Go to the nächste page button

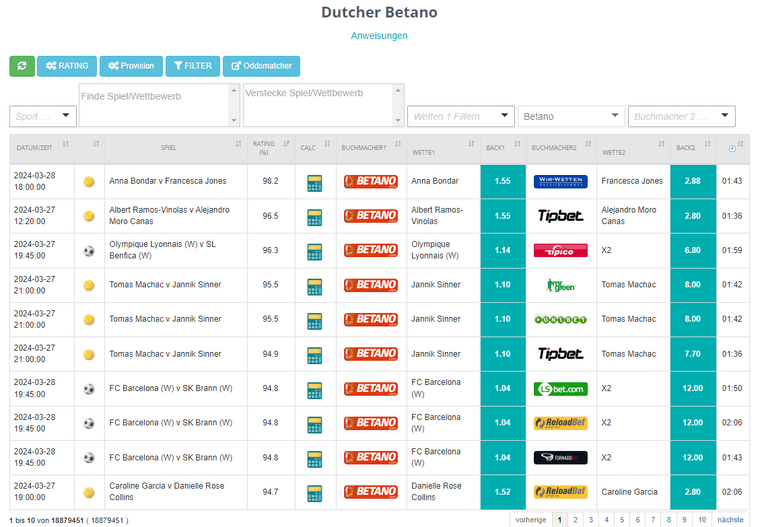click(x=730, y=520)
